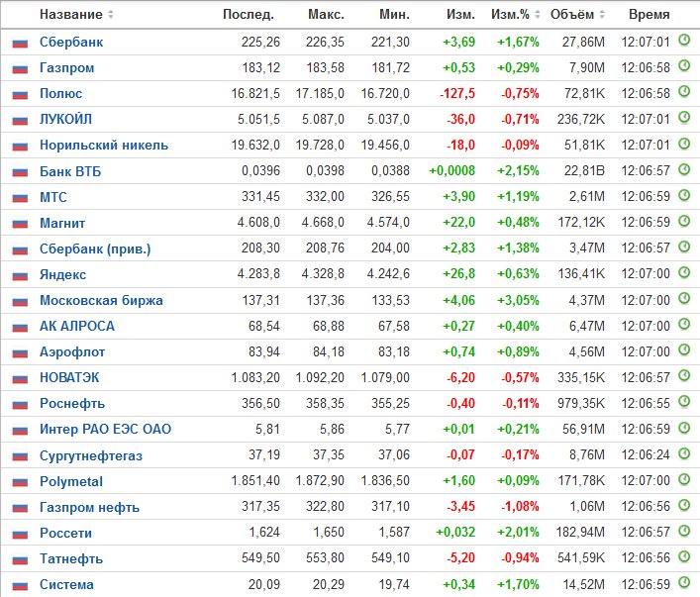Click the Russian flag icon beside Полюс
The width and height of the screenshot is (700, 597).
20,95
